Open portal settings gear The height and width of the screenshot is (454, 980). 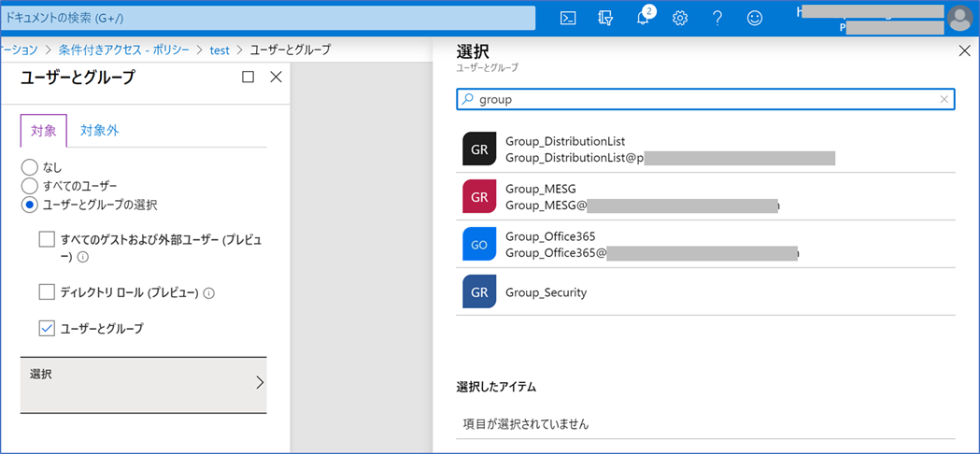click(679, 18)
